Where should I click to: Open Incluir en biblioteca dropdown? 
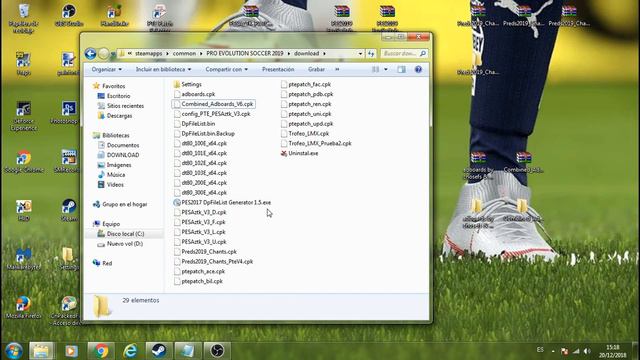tap(163, 69)
